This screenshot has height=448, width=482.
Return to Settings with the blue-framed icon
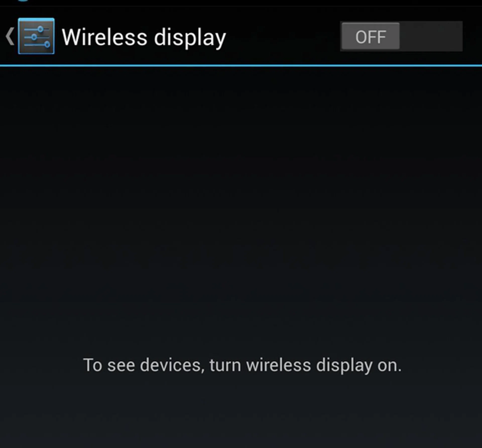[x=36, y=36]
